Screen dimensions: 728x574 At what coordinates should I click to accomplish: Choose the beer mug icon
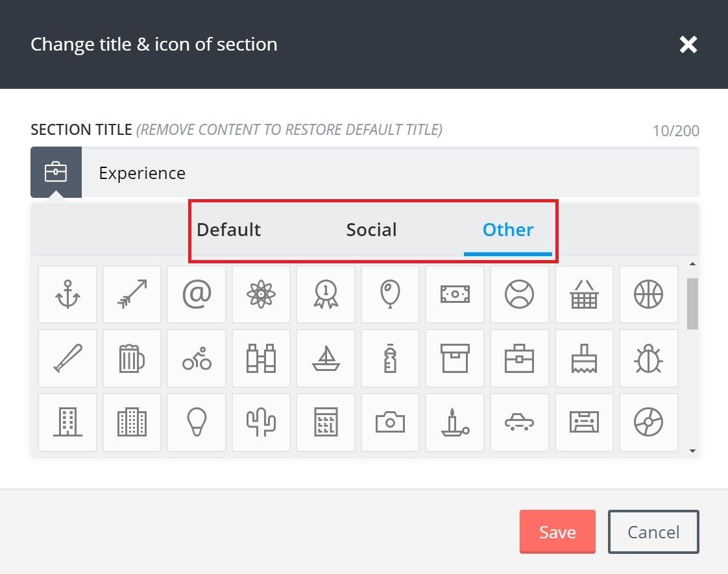point(132,358)
